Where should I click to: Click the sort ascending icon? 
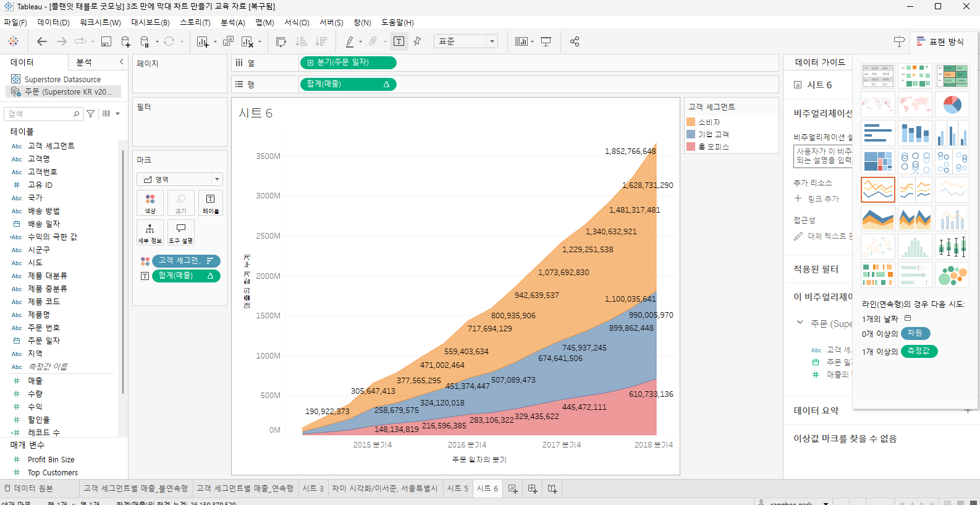tap(302, 41)
